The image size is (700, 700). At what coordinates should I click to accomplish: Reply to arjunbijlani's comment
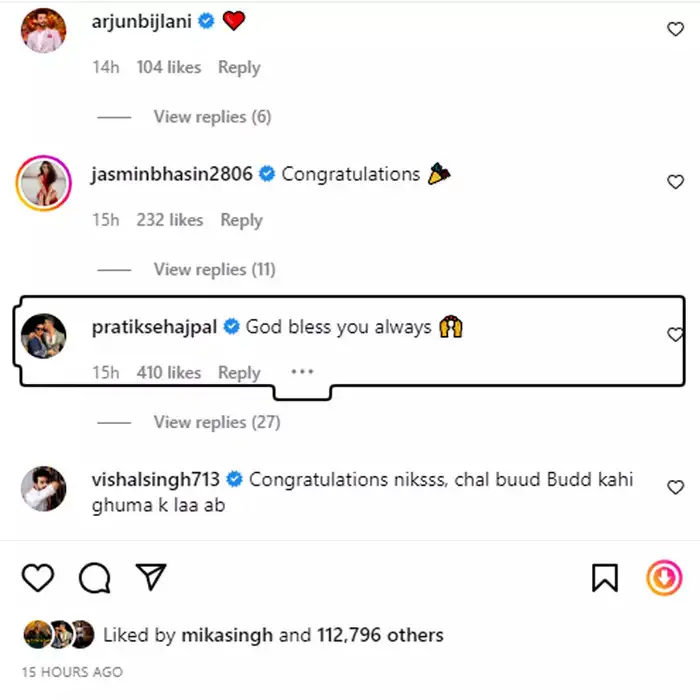pyautogui.click(x=239, y=68)
